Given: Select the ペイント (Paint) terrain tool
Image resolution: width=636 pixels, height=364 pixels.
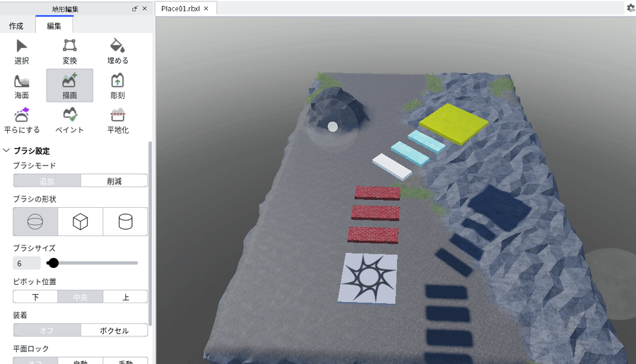Looking at the screenshot, I should point(69,121).
